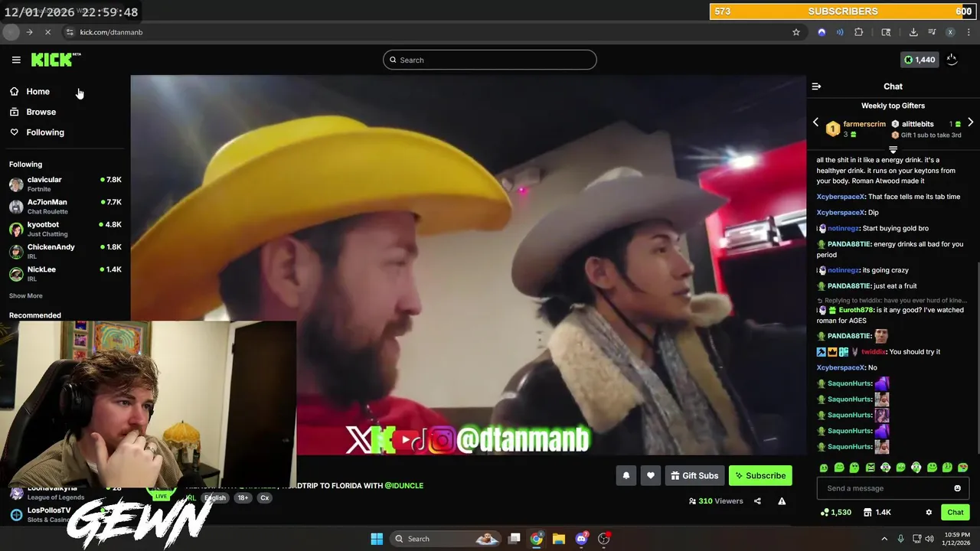Viewport: 980px width, 551px height.
Task: Expand the gifters leaderboard handle
Action: (893, 150)
